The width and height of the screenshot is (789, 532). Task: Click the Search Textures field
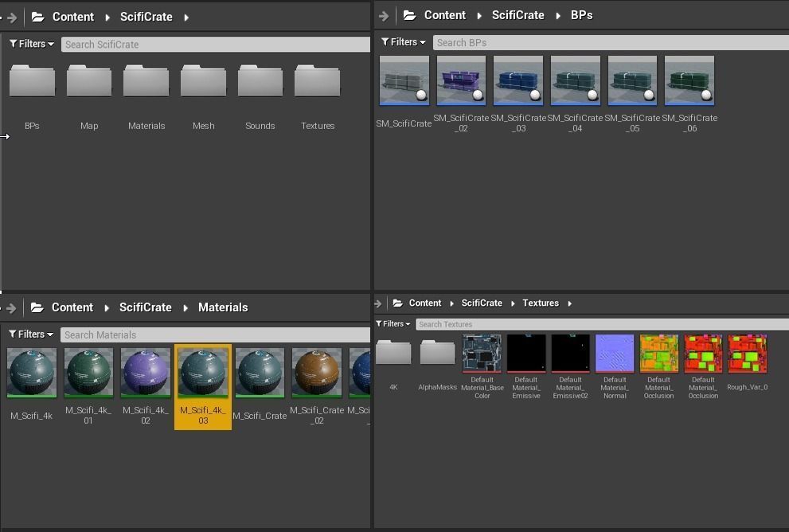click(x=603, y=324)
